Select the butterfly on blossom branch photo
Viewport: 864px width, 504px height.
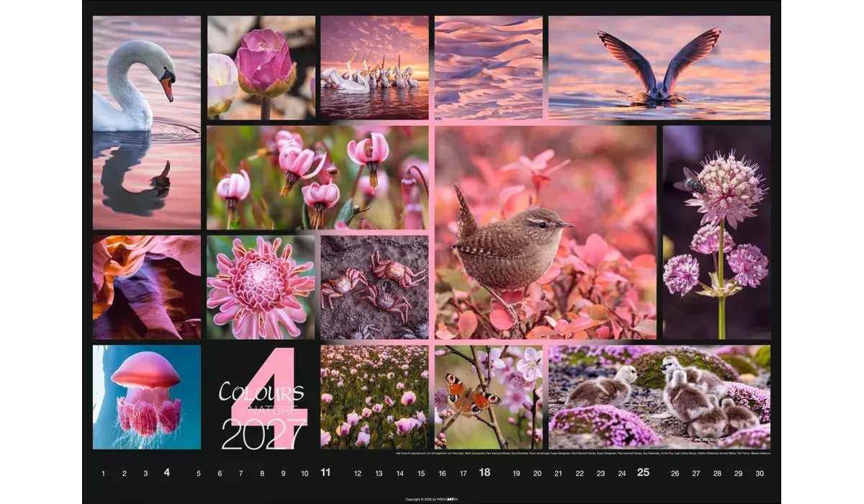coord(489,397)
